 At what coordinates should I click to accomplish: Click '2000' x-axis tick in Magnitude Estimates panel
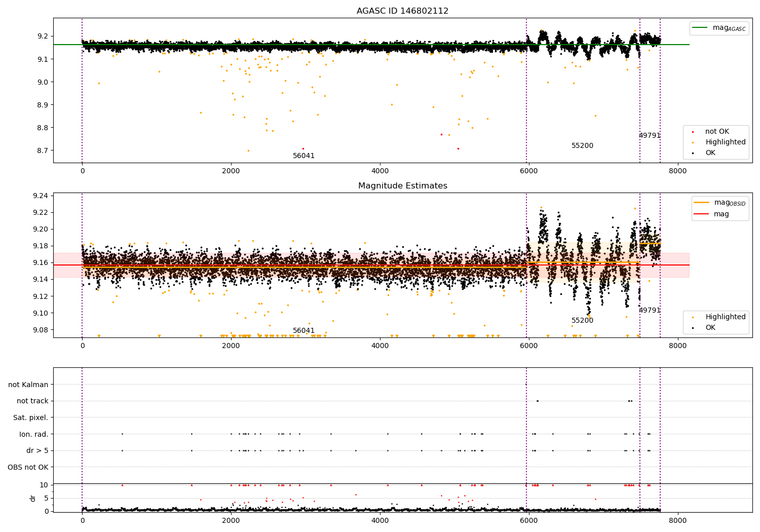click(x=231, y=346)
